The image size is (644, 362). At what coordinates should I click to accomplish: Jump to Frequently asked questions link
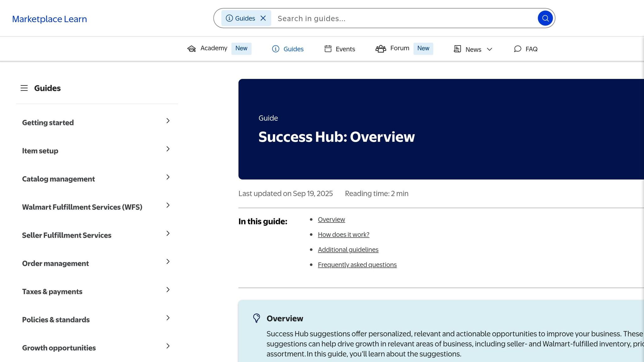pyautogui.click(x=357, y=265)
